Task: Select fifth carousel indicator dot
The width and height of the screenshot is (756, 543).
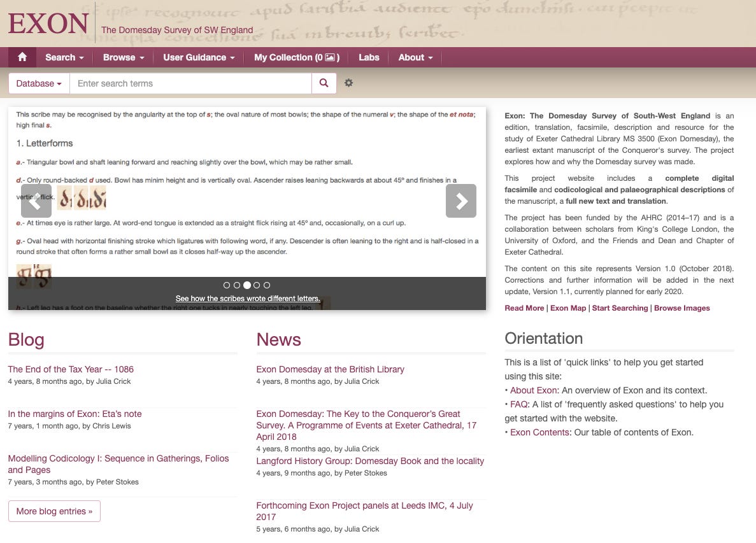Action: [267, 285]
